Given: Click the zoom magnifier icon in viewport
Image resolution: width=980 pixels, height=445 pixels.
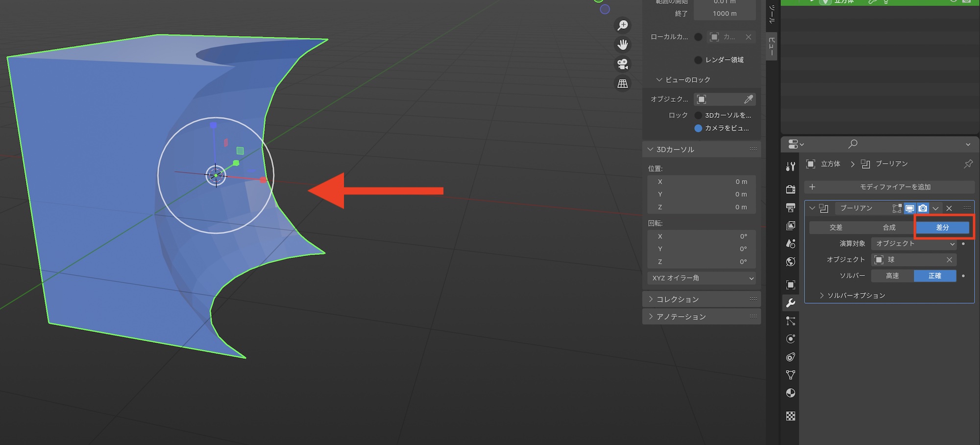Looking at the screenshot, I should pos(623,25).
